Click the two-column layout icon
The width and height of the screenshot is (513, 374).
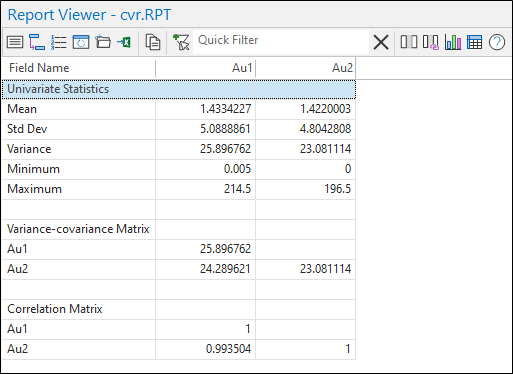click(409, 42)
